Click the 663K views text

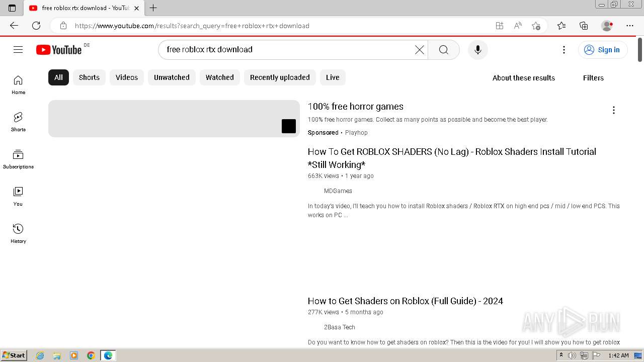click(x=324, y=176)
